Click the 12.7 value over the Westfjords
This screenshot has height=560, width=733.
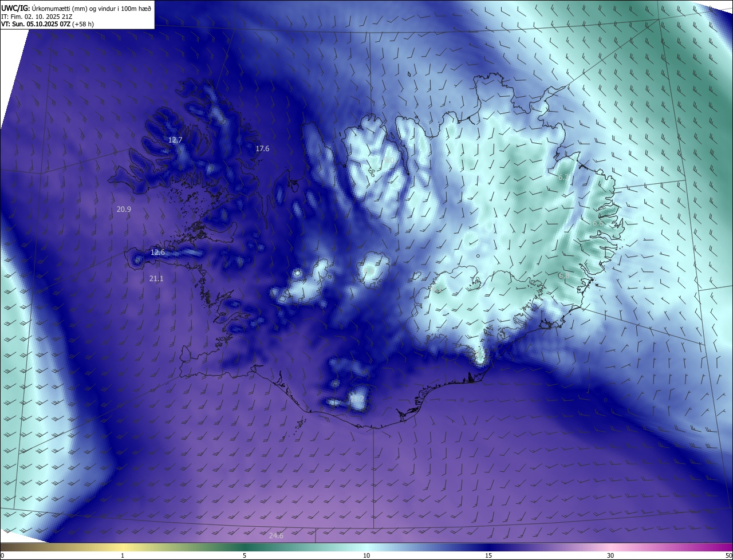point(175,140)
